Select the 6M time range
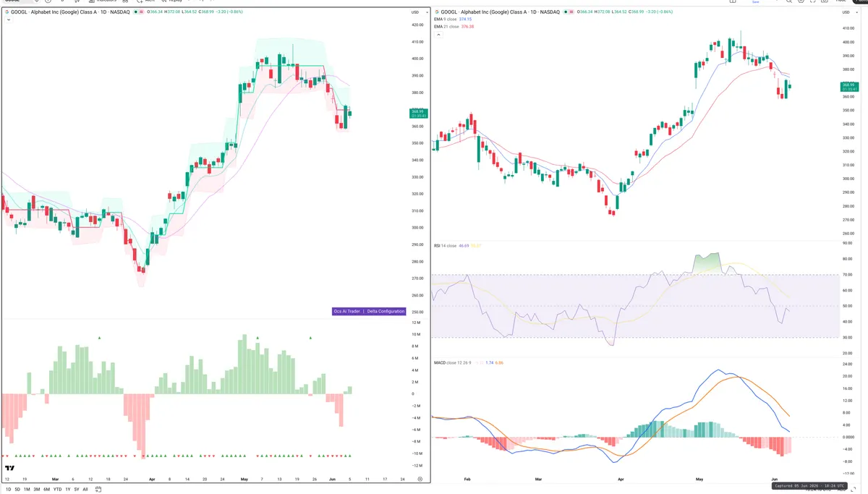This screenshot has height=494, width=868. tap(46, 490)
